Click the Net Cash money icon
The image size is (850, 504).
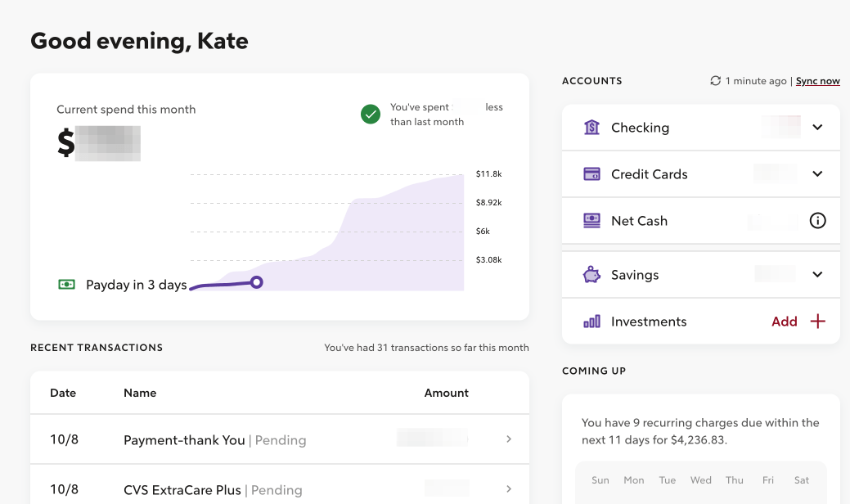pos(591,221)
